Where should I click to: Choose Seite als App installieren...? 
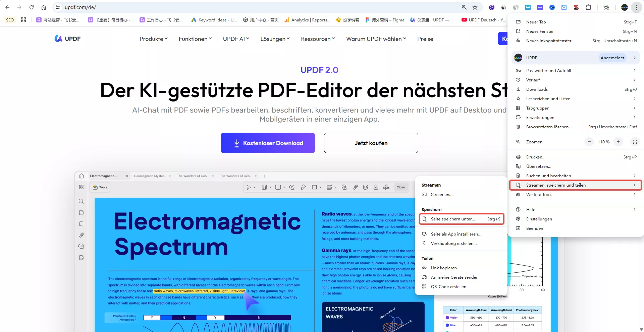pyautogui.click(x=461, y=234)
